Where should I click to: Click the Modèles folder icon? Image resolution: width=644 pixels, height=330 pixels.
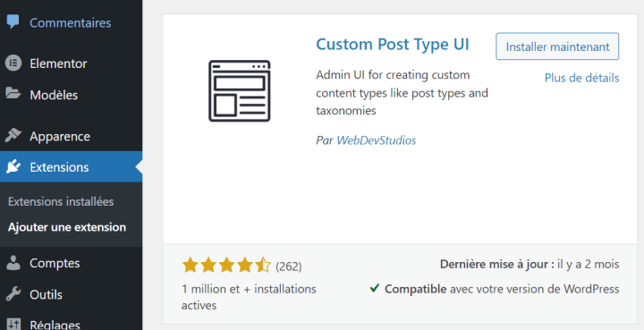click(x=13, y=94)
